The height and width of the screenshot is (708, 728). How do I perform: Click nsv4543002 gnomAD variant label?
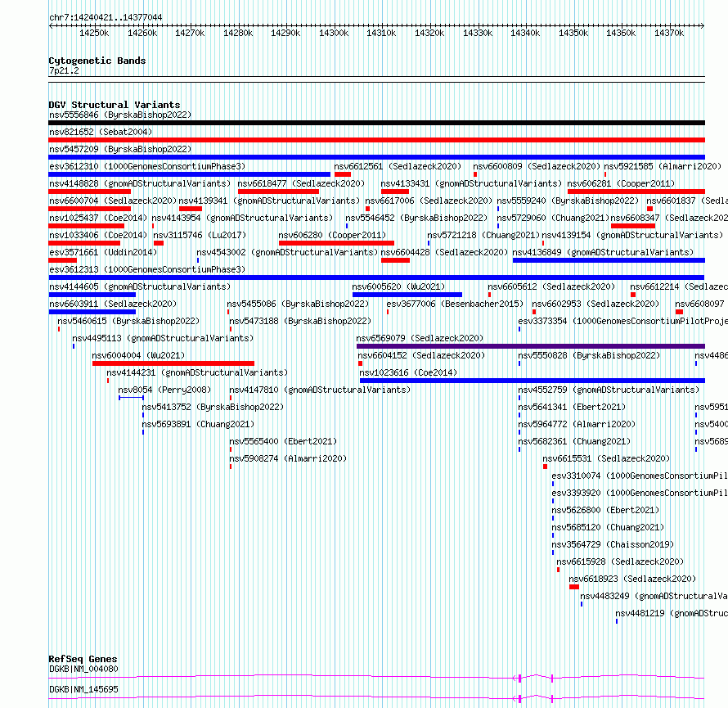tap(287, 252)
